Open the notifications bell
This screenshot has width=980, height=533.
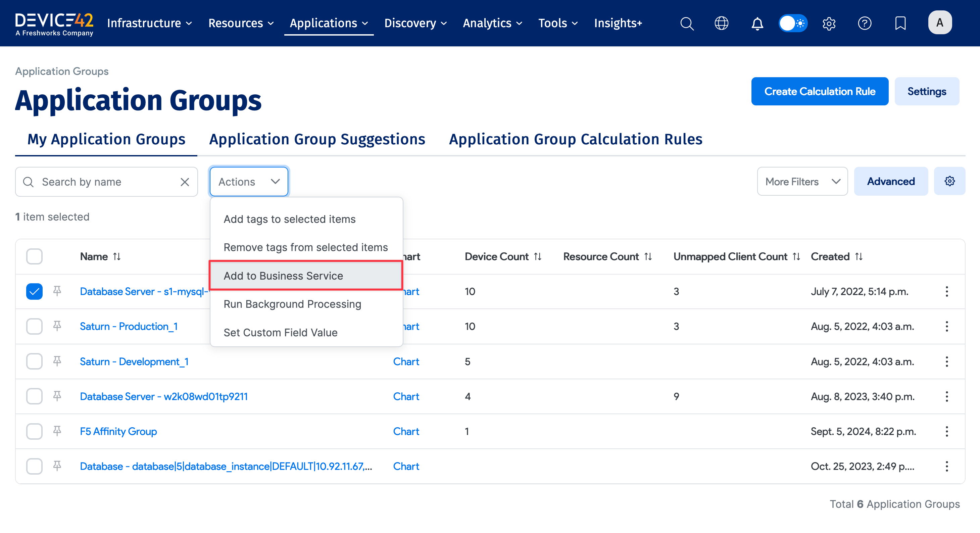pos(757,23)
